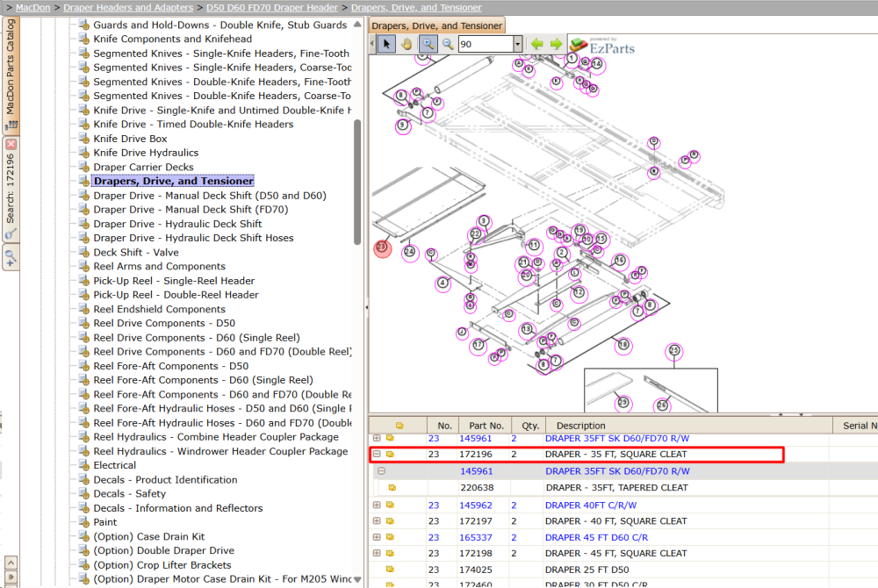Viewport: 878px width, 588px height.
Task: Collapse the 172196 part row
Action: click(x=377, y=455)
